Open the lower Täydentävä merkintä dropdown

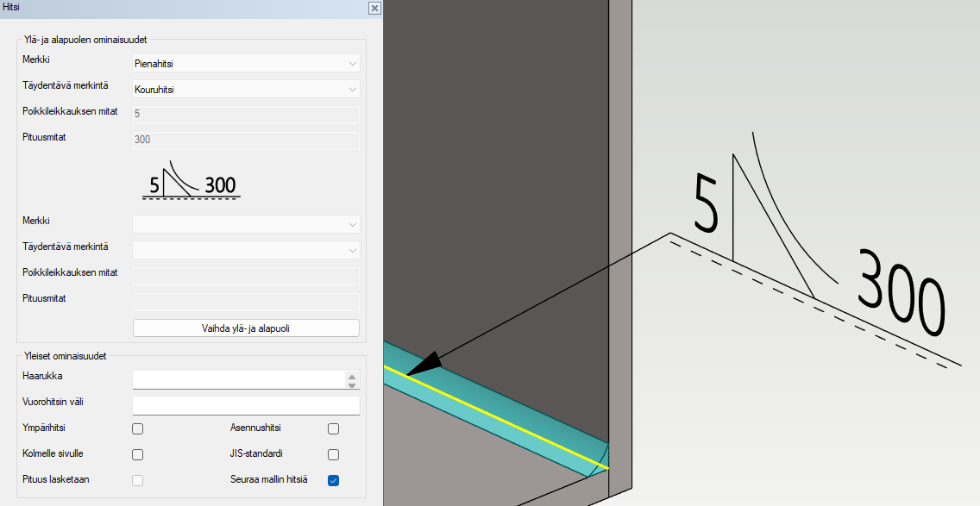[245, 250]
